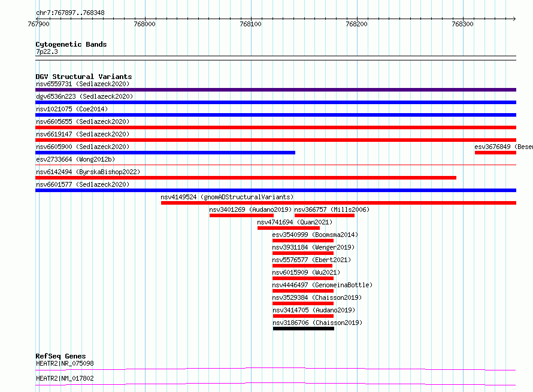
Task: Click the short red esv3676849 bar
Action: point(495,153)
